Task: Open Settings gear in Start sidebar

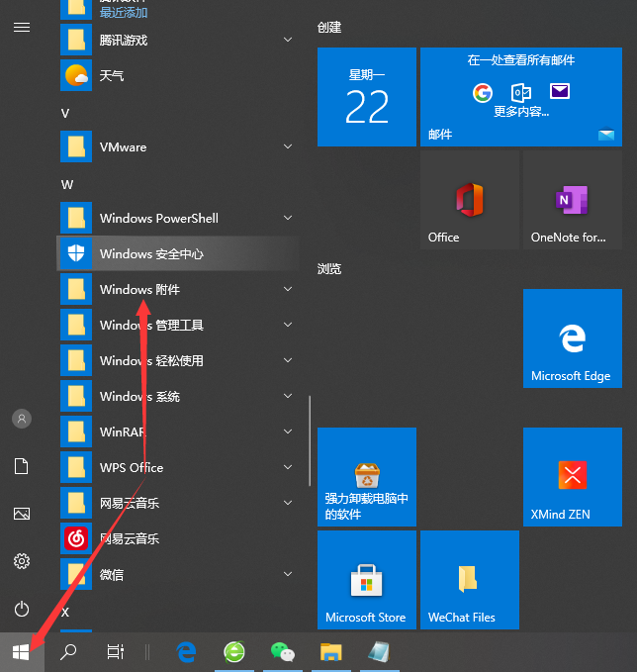Action: pos(22,561)
